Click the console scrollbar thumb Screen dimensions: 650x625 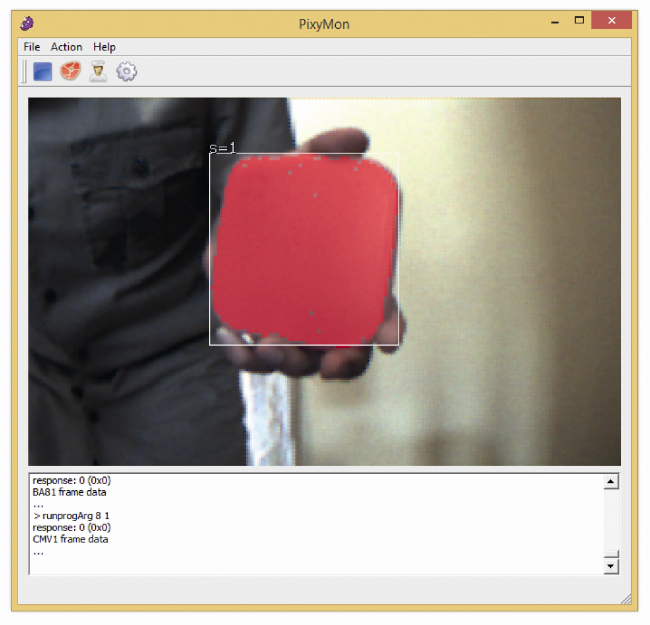(x=611, y=554)
